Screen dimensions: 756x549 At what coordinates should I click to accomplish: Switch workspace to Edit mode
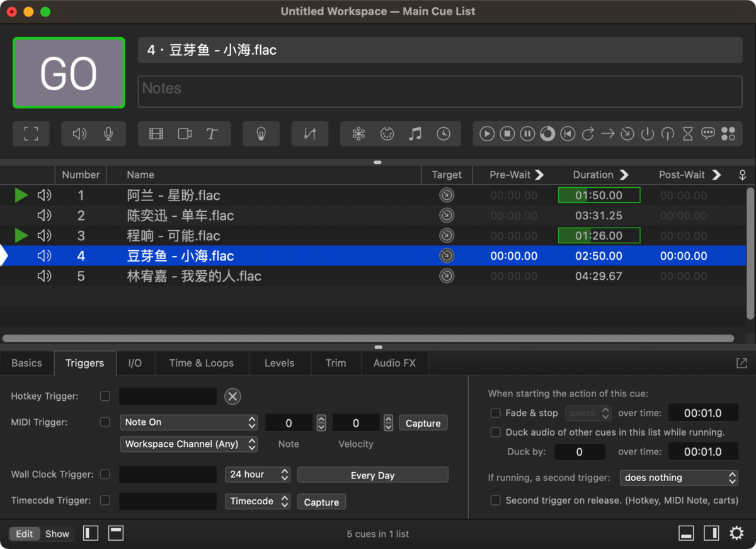pos(25,534)
